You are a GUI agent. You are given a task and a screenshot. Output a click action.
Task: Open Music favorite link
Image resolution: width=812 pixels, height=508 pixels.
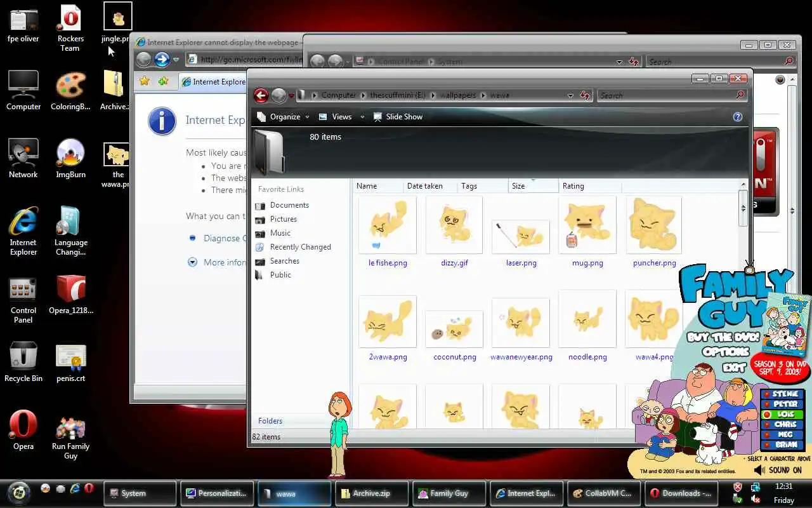(x=280, y=233)
